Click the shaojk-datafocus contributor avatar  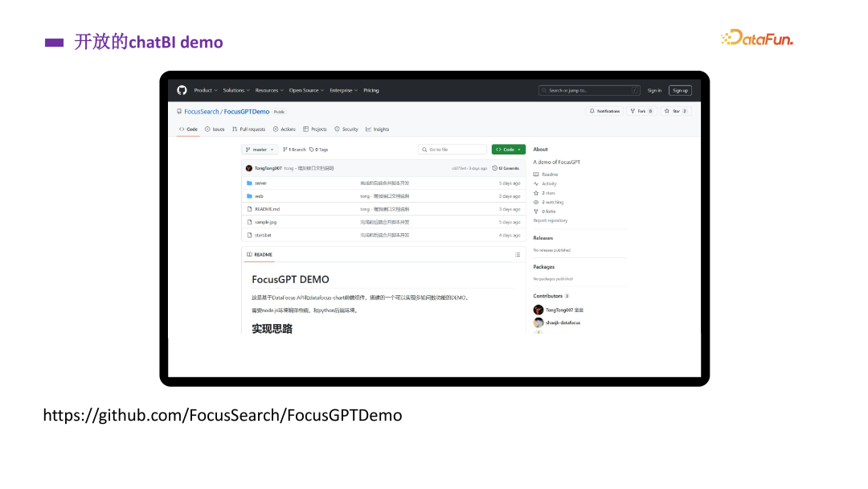pyautogui.click(x=538, y=323)
